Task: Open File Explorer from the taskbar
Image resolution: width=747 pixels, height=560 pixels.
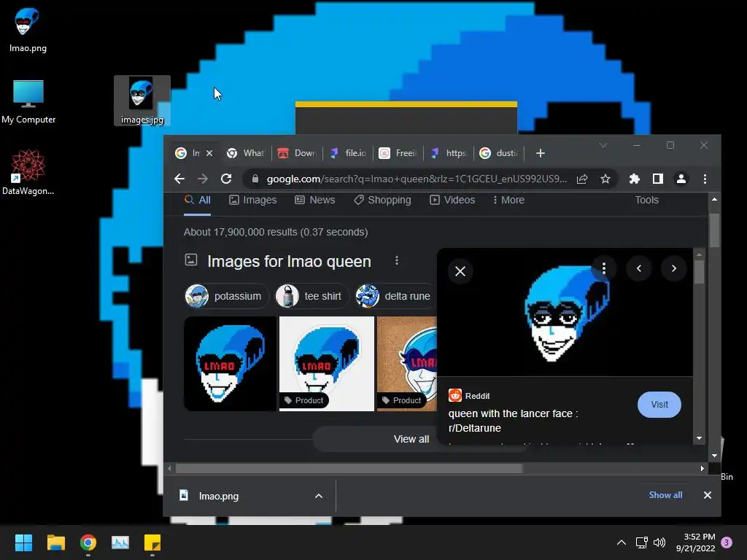Action: pos(55,542)
